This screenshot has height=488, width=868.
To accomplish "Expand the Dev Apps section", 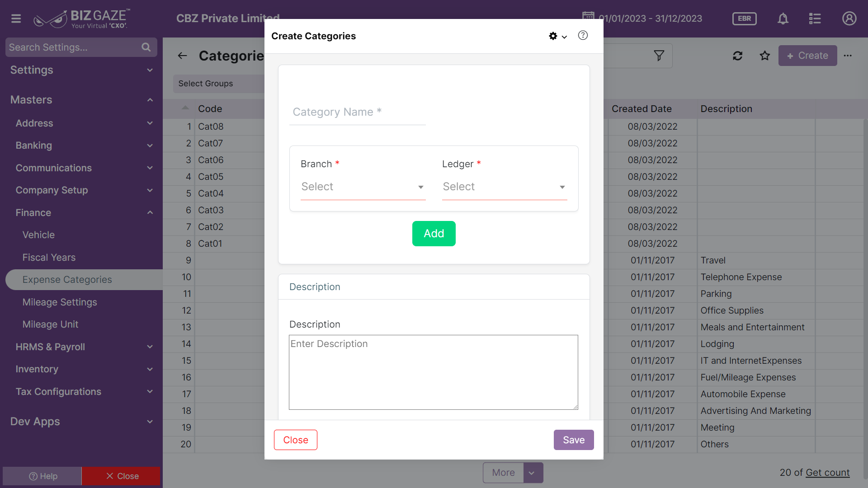I will (x=150, y=422).
